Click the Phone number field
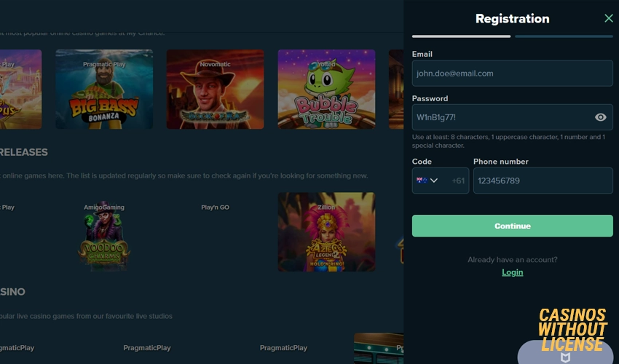This screenshot has height=364, width=619. point(543,181)
